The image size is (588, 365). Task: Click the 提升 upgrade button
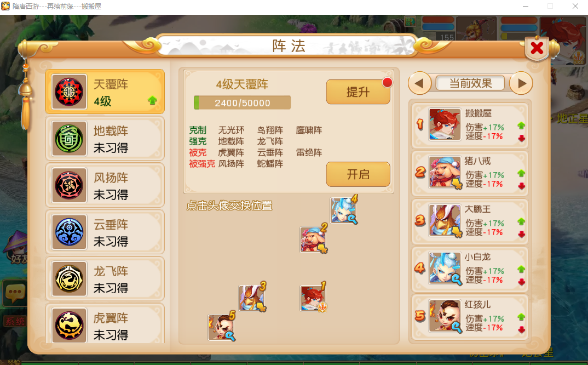(358, 92)
